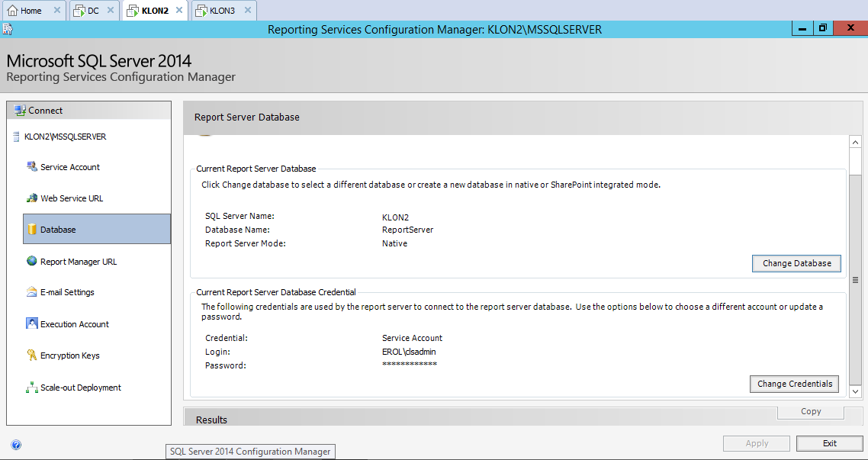
Task: Click the Scale-out Deployment network icon
Action: click(x=31, y=388)
